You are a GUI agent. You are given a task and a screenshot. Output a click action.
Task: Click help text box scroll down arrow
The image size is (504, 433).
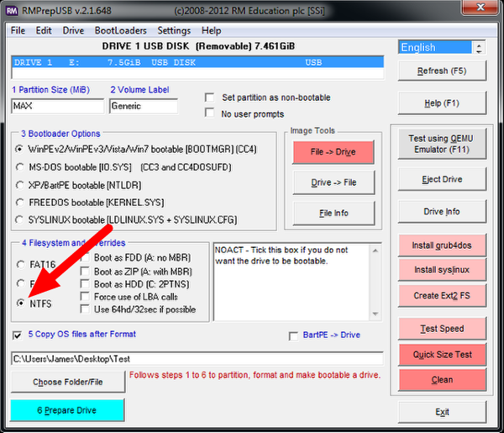[375, 314]
